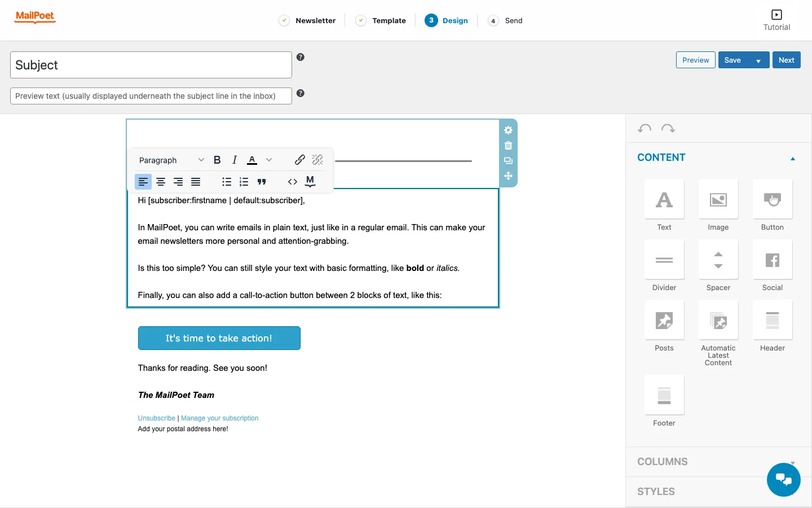Click the MailPoet logo

tap(35, 17)
